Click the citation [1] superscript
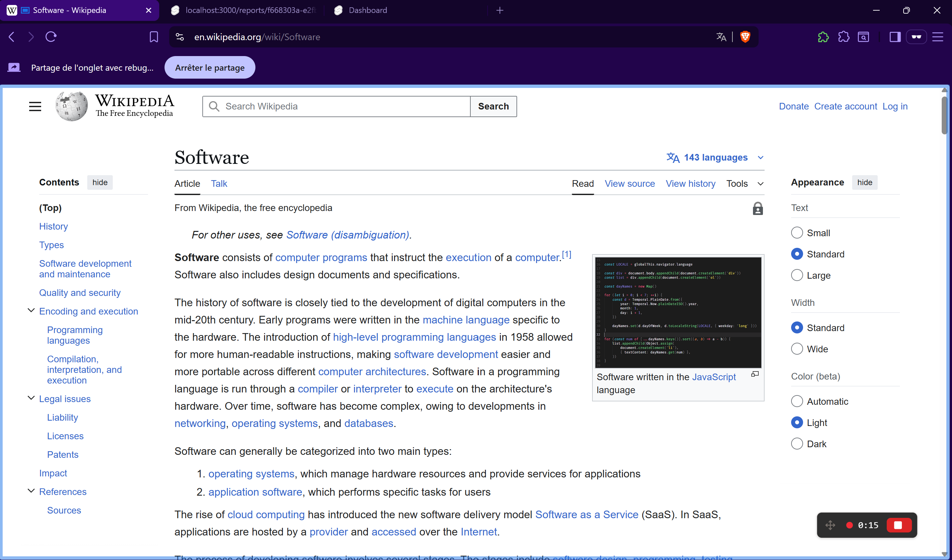Screen dimensions: 952x560 566,255
